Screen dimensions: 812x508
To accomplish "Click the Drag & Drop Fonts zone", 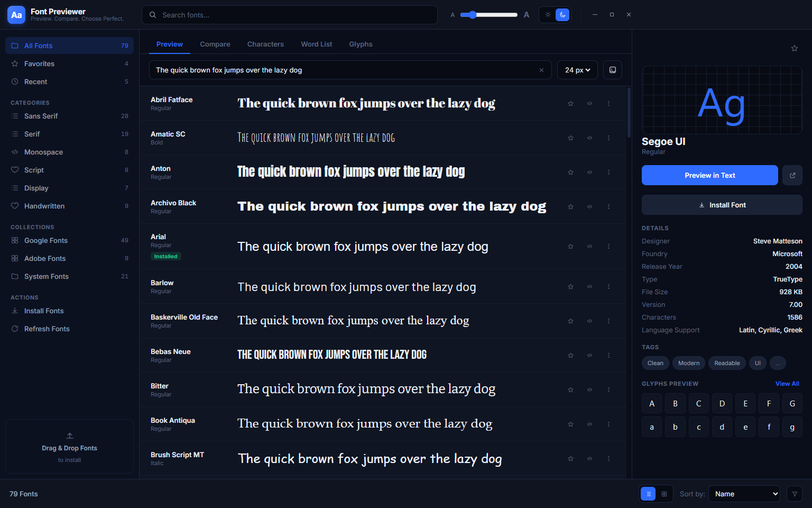I will click(69, 447).
